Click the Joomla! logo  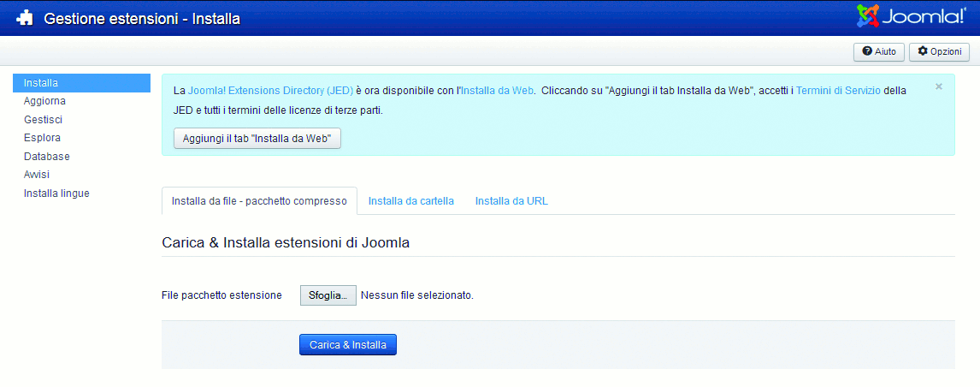click(x=911, y=17)
